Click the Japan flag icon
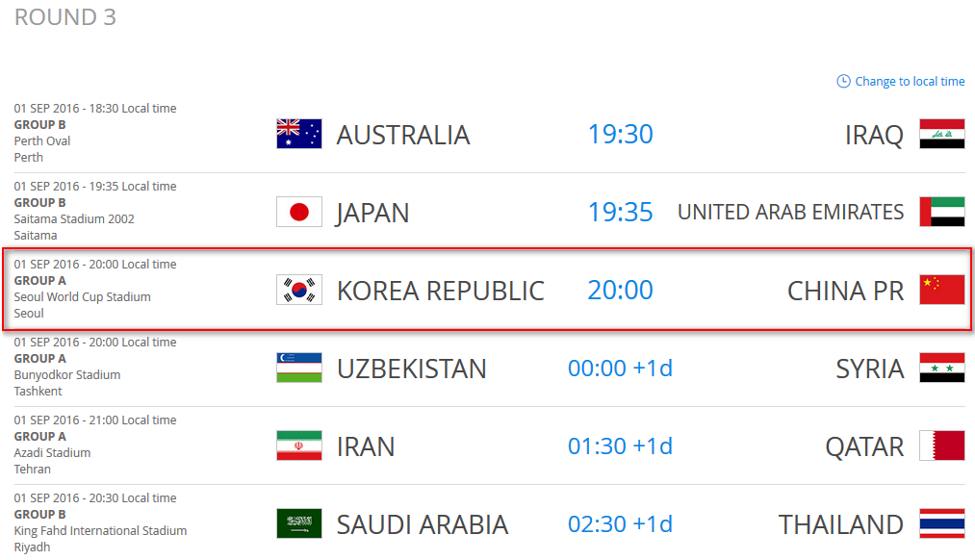The height and width of the screenshot is (560, 975). click(x=298, y=212)
